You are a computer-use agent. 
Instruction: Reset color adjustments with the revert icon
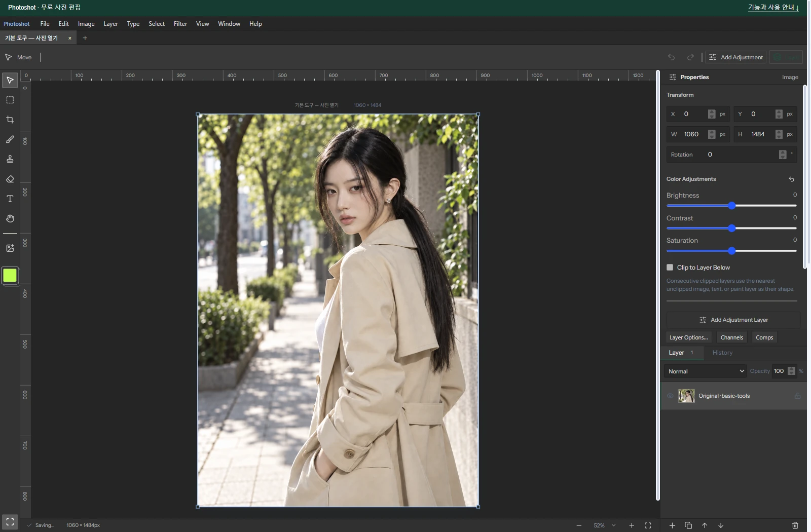click(x=791, y=179)
